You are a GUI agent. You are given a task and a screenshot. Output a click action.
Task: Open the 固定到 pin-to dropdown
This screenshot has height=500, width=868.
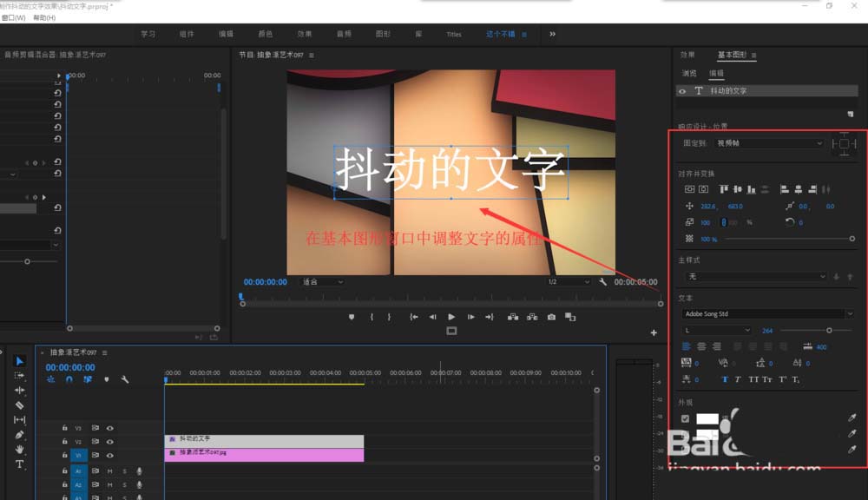(x=768, y=143)
